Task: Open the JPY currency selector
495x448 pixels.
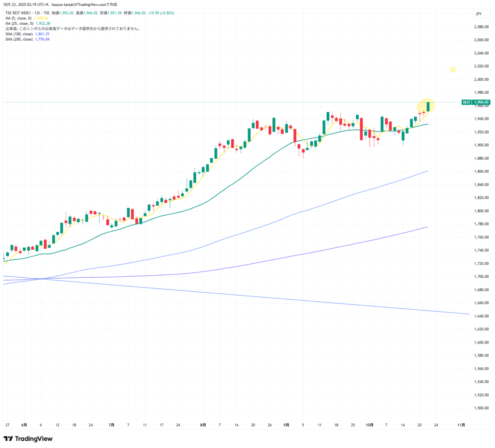Action: coord(480,14)
